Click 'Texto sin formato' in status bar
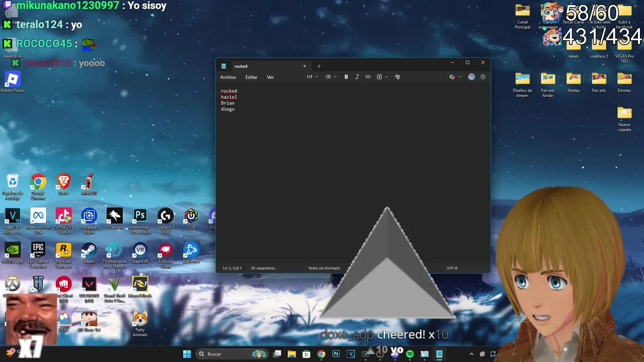 tap(324, 268)
